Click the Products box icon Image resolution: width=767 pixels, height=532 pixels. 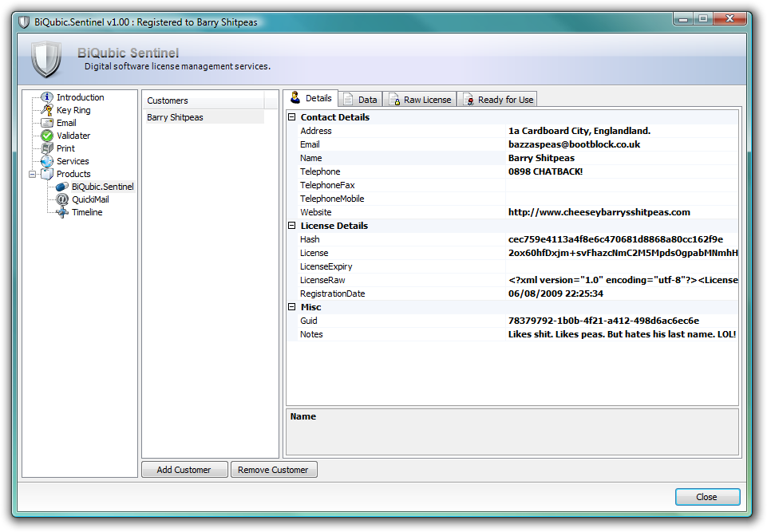coord(47,173)
